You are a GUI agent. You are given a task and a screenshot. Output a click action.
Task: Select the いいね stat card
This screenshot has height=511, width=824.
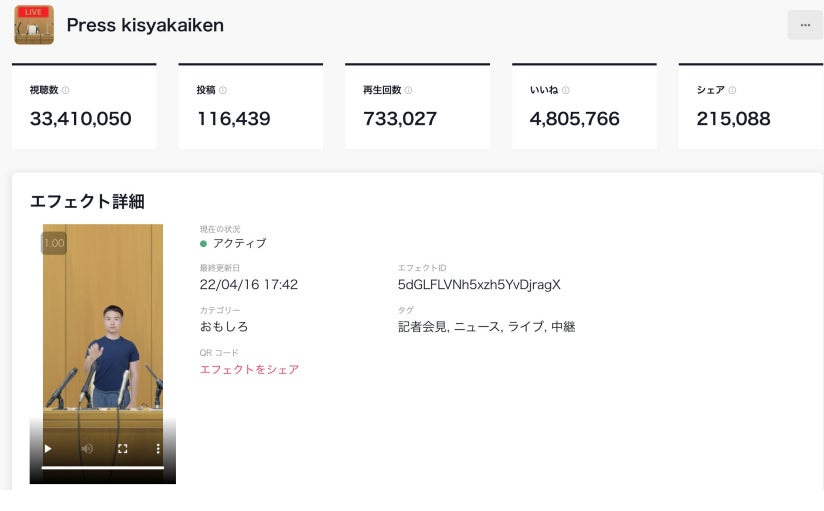(x=584, y=107)
